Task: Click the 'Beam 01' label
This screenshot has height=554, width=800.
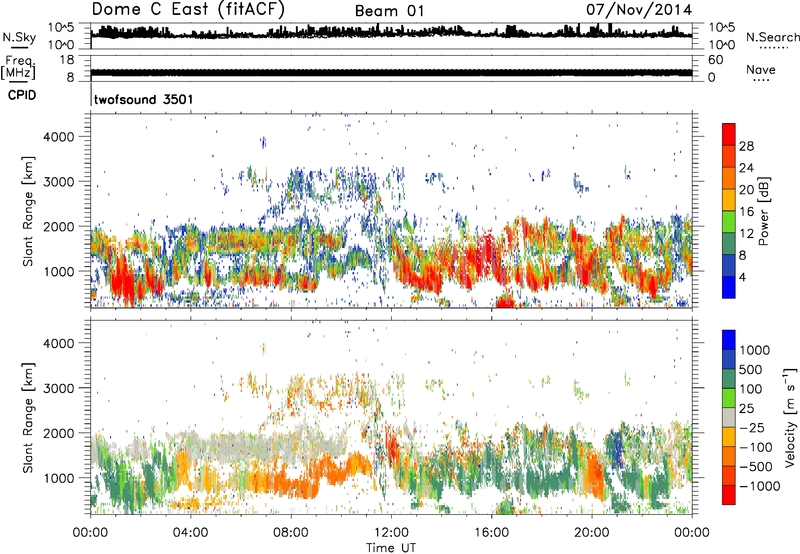Action: click(x=389, y=11)
